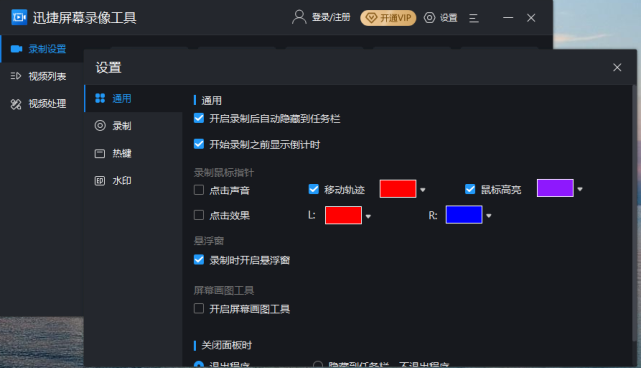This screenshot has width=641, height=368.
Task: Click the list icon next to 视频列表
Action: (x=16, y=76)
